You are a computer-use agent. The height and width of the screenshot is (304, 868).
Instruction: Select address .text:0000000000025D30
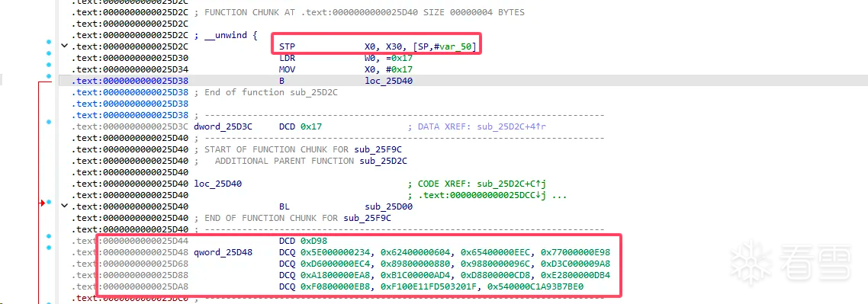[x=130, y=58]
